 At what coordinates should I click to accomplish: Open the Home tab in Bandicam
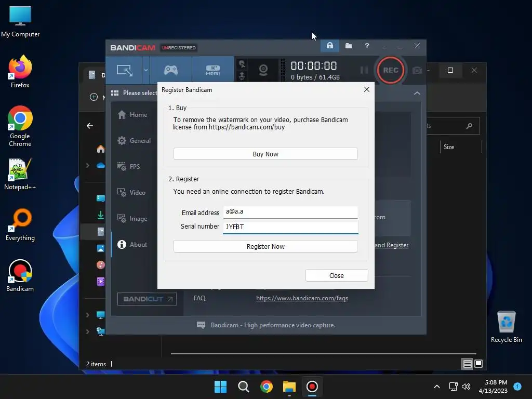pos(132,115)
